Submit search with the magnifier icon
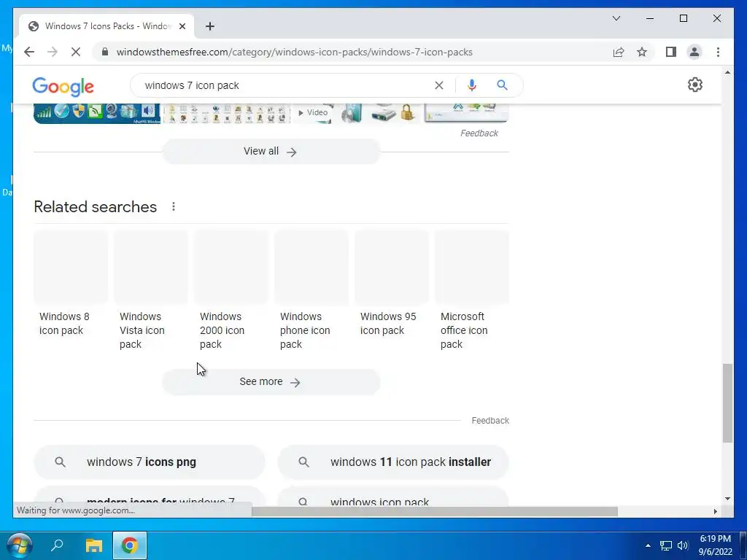The image size is (747, 560). pyautogui.click(x=502, y=85)
